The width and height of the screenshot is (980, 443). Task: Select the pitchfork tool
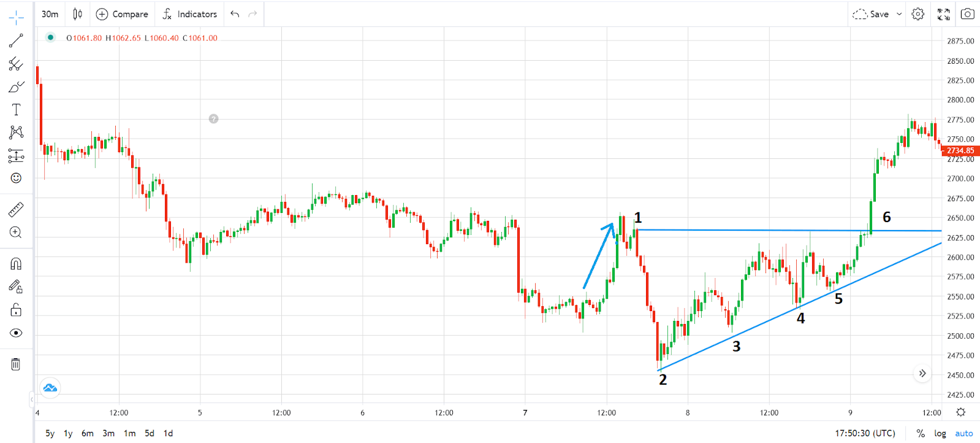16,64
